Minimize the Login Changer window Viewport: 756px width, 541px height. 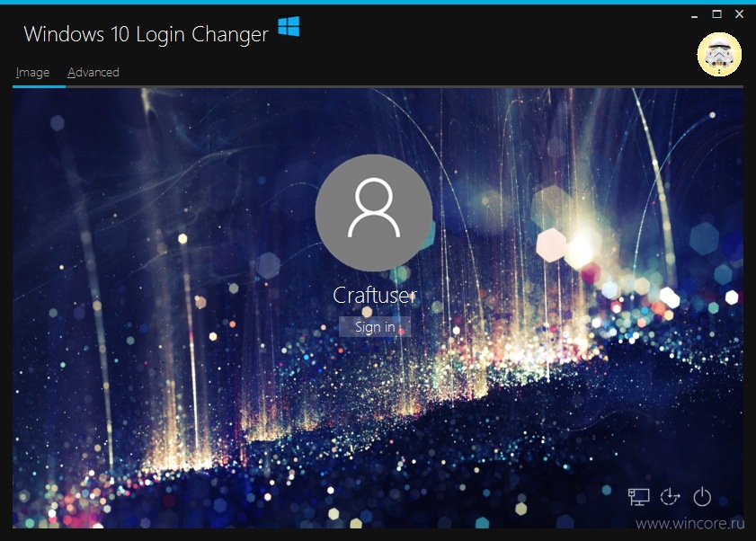(x=694, y=15)
